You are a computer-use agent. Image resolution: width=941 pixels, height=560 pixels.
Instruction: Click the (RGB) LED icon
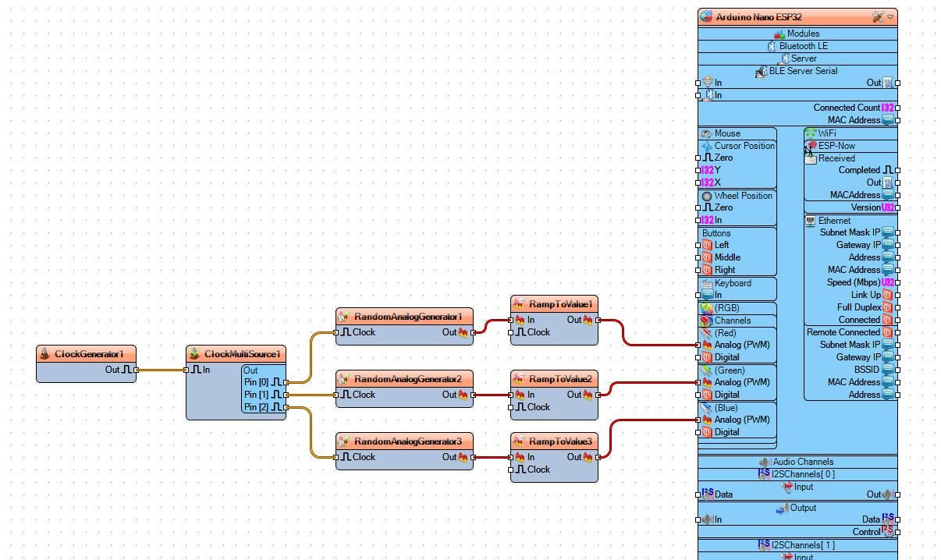point(707,308)
